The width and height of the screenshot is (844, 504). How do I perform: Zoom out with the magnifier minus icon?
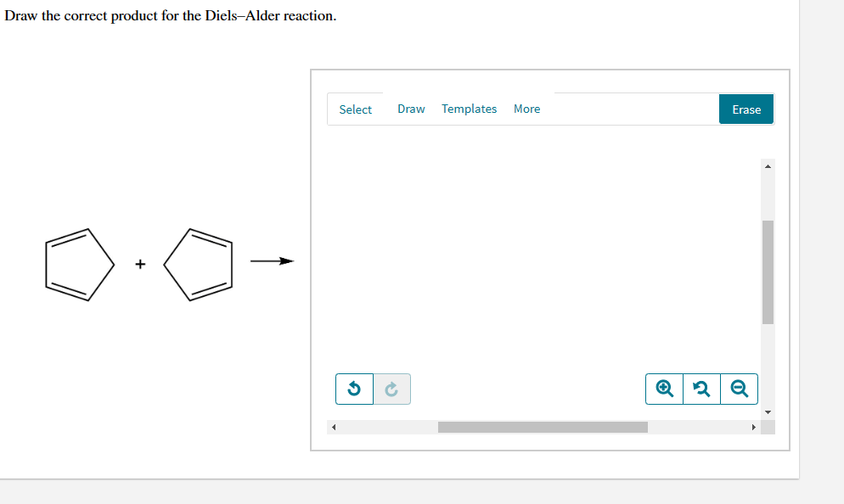tap(739, 389)
